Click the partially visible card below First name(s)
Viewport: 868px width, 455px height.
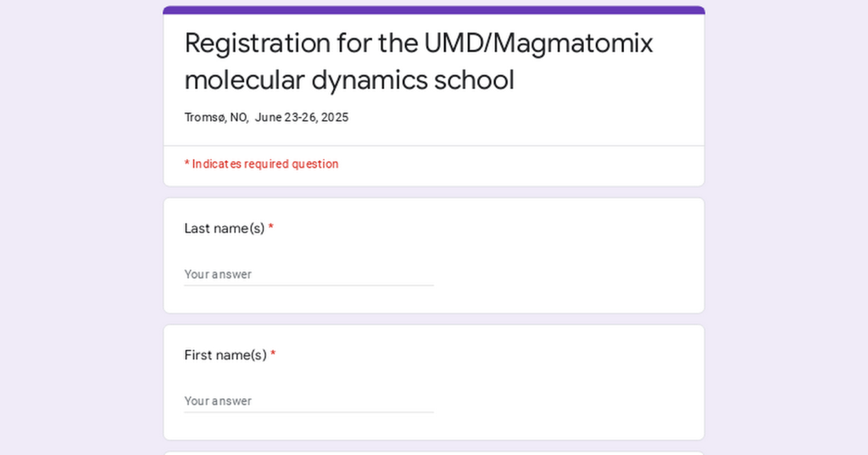(434, 452)
